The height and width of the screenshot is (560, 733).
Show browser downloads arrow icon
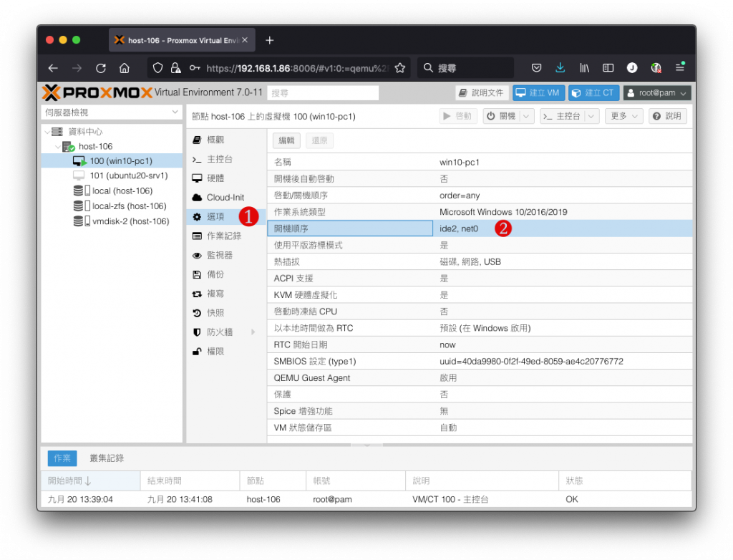tap(560, 68)
